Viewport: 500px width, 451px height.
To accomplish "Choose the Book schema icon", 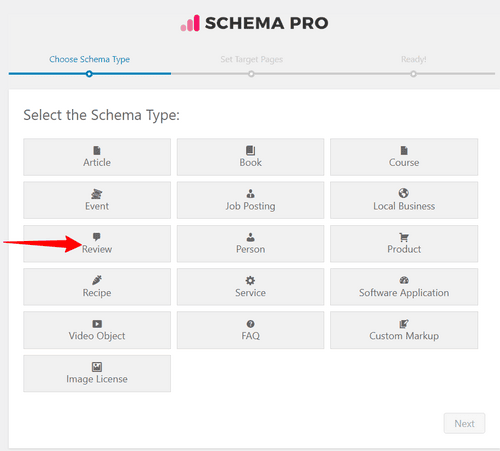I will tap(250, 150).
